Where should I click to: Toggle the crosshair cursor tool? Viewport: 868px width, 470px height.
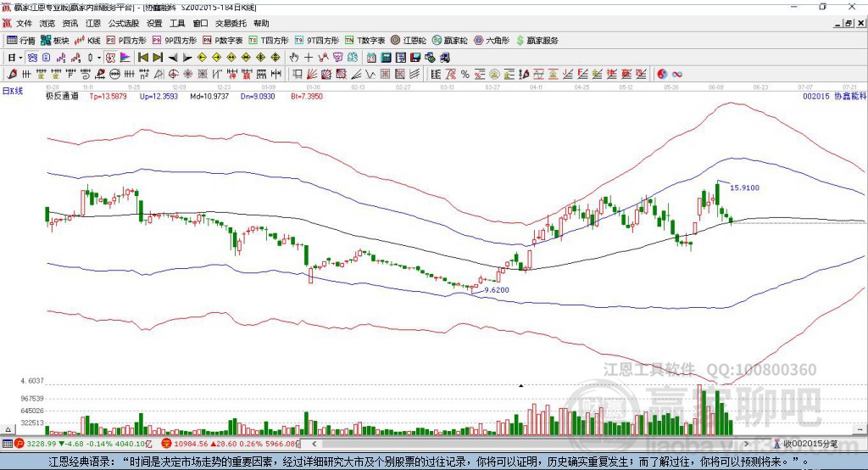(309, 58)
